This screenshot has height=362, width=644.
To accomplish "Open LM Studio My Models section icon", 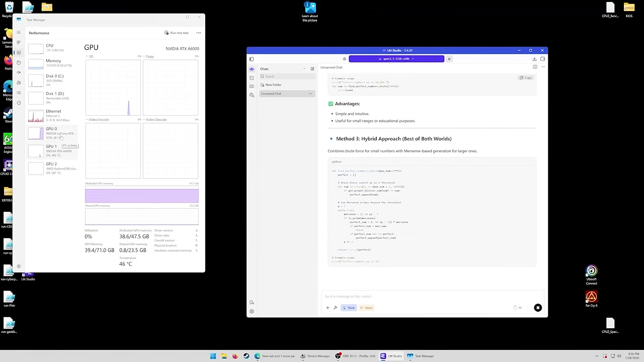I will tap(252, 86).
